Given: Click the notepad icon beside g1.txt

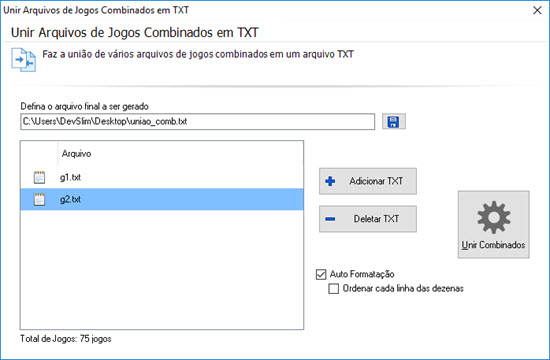Looking at the screenshot, I should pos(39,177).
